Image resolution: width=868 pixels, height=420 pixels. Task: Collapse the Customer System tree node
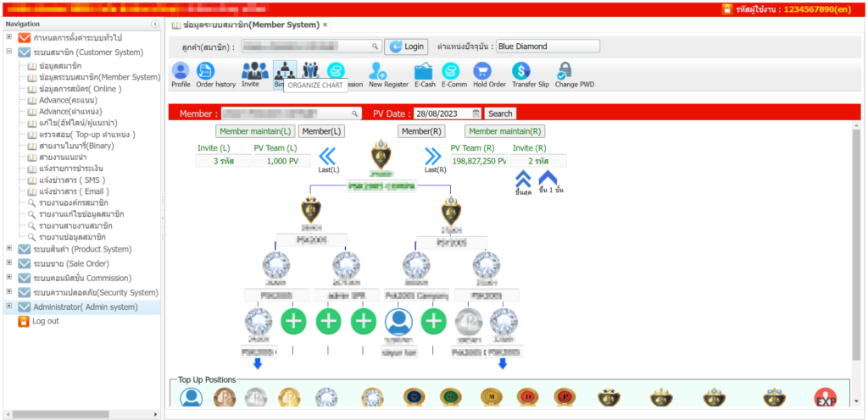(8, 52)
